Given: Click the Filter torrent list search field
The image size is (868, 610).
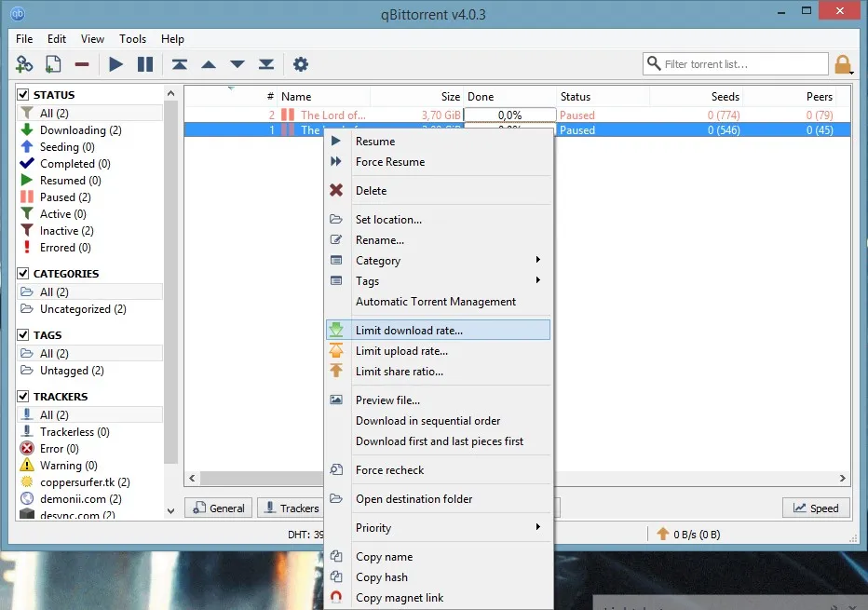Looking at the screenshot, I should [x=737, y=64].
